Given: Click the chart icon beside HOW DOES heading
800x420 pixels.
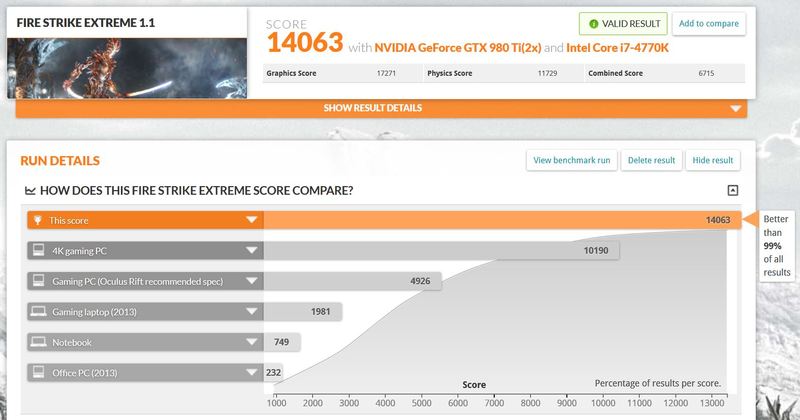Looking at the screenshot, I should (x=30, y=191).
